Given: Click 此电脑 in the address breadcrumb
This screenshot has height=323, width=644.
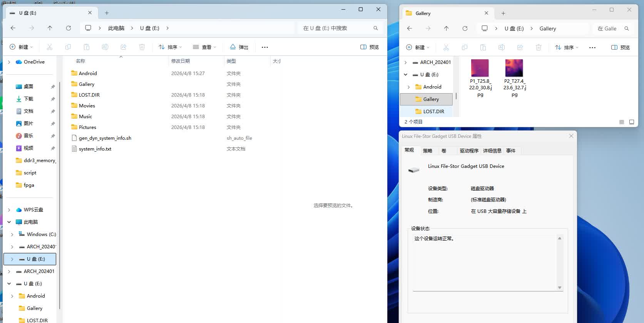Looking at the screenshot, I should pos(116,28).
